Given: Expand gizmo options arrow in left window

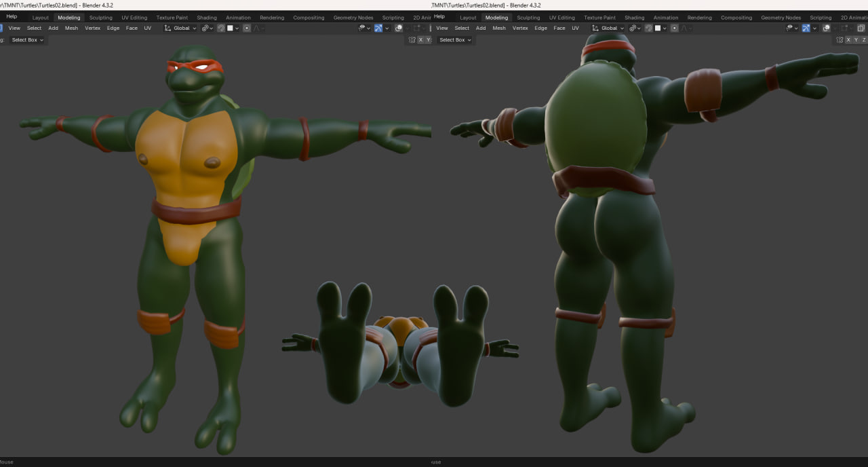Looking at the screenshot, I should (x=387, y=28).
